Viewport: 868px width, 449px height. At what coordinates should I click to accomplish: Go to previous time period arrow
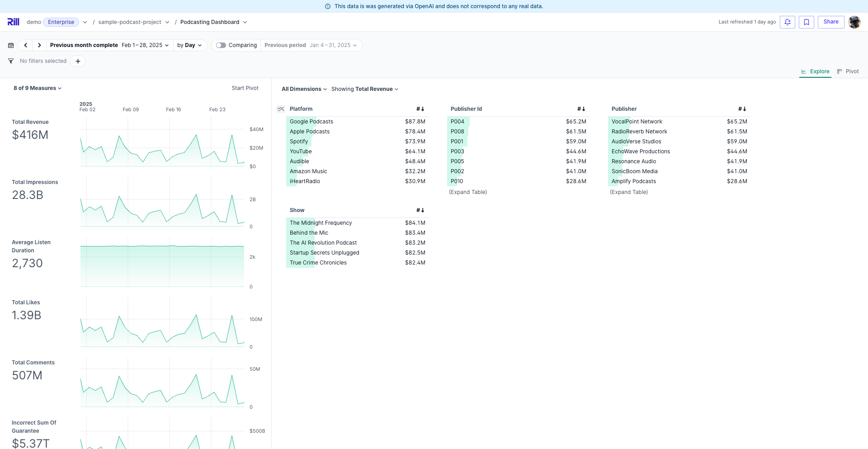(x=26, y=45)
